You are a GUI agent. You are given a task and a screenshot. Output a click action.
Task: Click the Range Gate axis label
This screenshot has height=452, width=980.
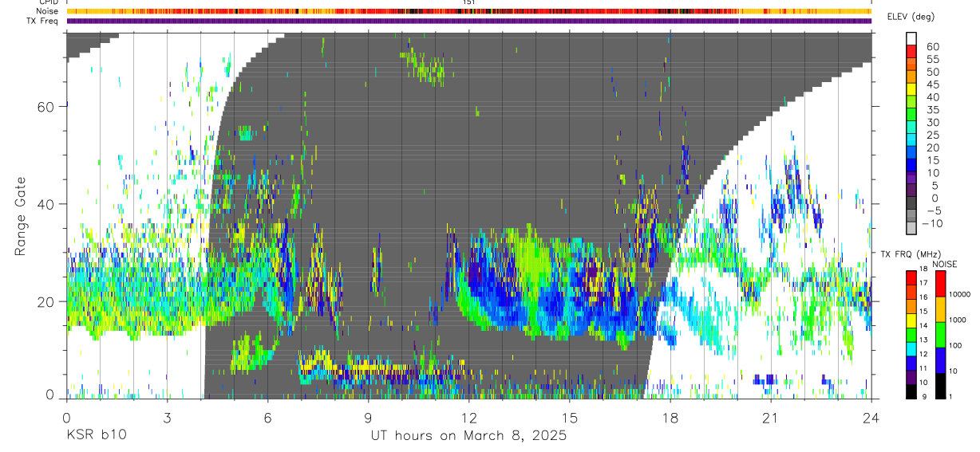[x=22, y=216]
